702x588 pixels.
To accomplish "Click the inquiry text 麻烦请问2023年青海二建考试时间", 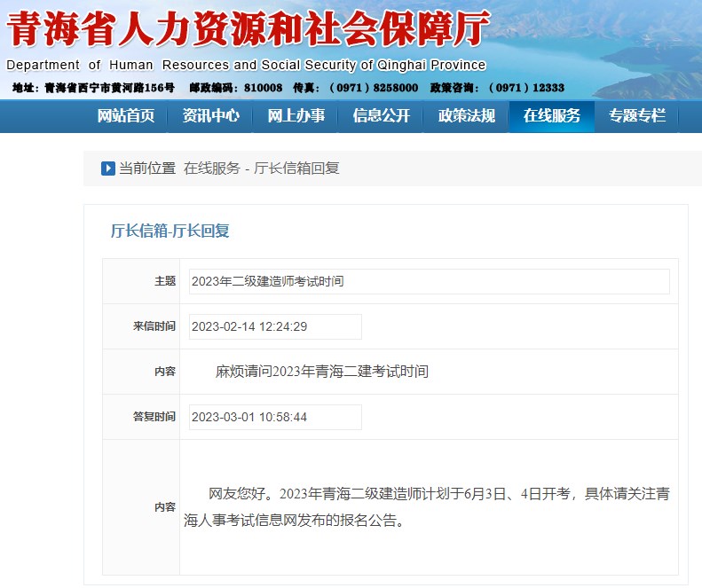I will click(x=321, y=372).
